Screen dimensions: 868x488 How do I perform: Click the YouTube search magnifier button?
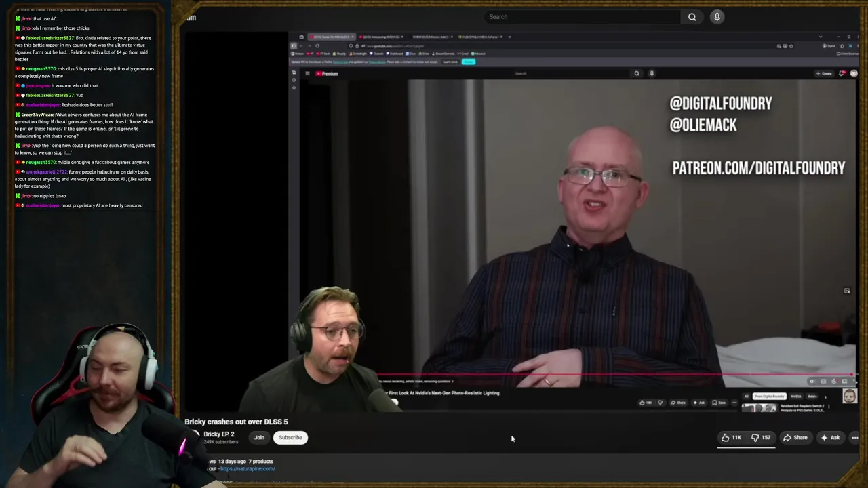(x=692, y=17)
